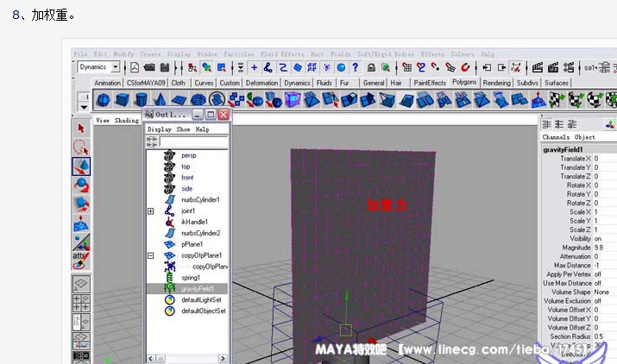The image size is (617, 364).
Task: Click the new scene document icon
Action: point(135,67)
